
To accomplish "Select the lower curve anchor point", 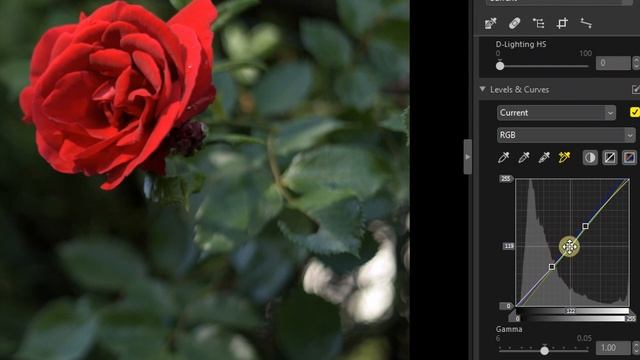I will point(552,267).
